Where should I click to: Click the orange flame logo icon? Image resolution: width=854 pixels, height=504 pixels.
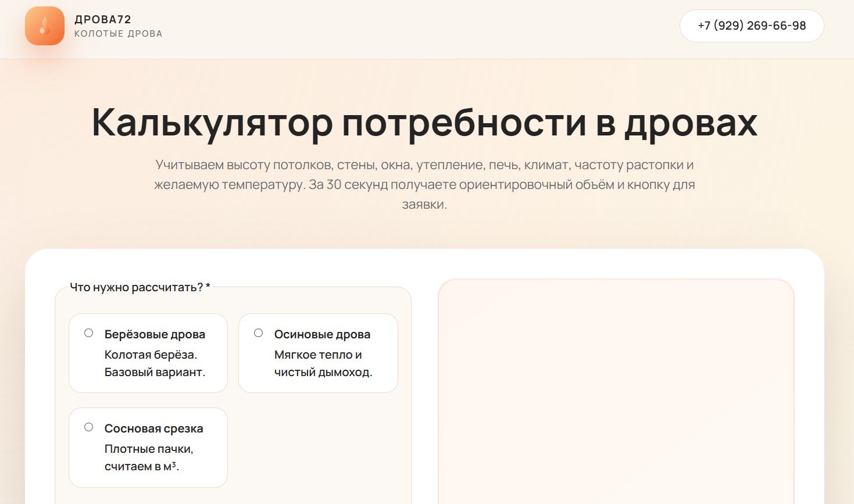(x=45, y=26)
